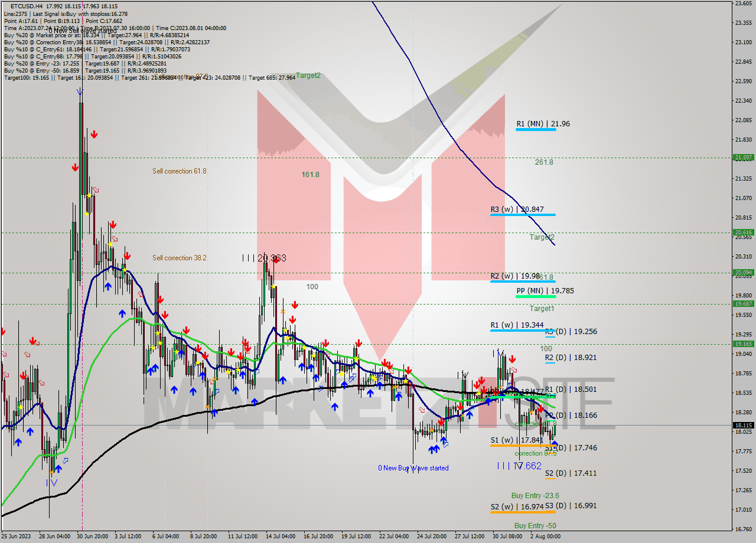Screen dimensions: 756x543
Task: Select the R2 (D) | 18.921 label
Action: [571, 358]
